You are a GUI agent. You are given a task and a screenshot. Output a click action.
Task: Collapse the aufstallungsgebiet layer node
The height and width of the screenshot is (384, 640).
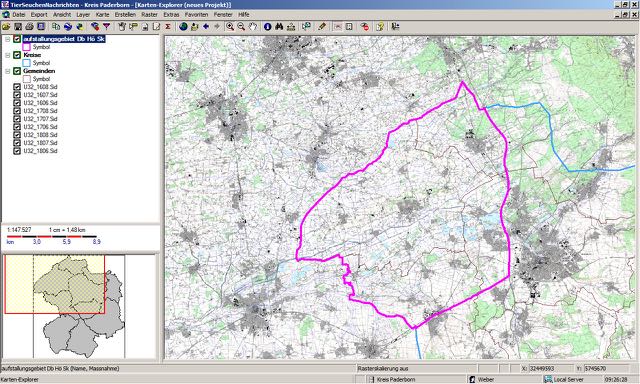(7, 39)
